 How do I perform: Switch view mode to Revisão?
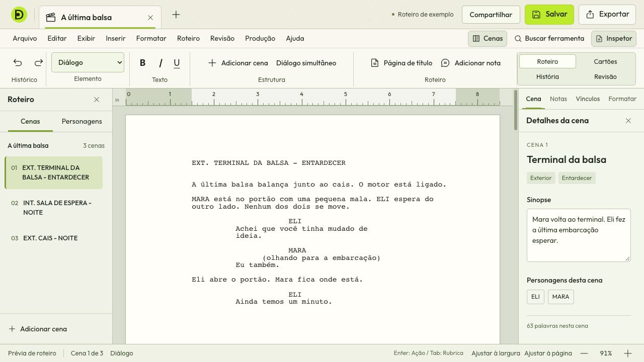tap(605, 76)
